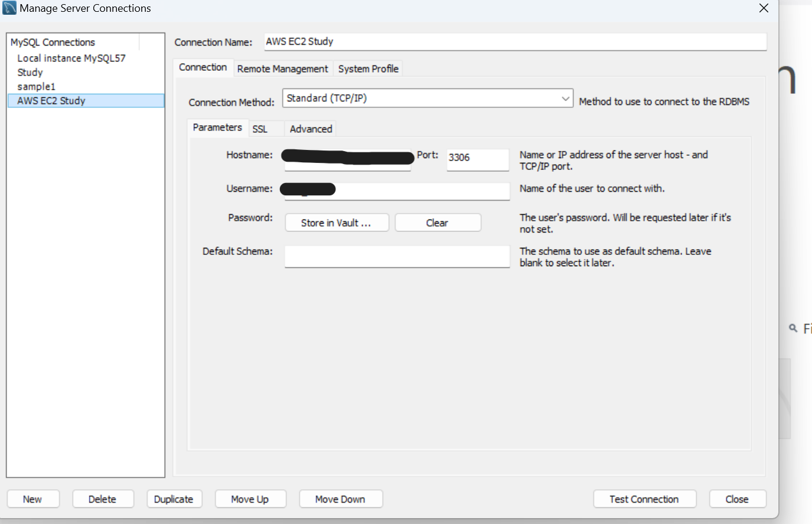Click the Close button at bottom
The image size is (812, 524).
pos(737,499)
